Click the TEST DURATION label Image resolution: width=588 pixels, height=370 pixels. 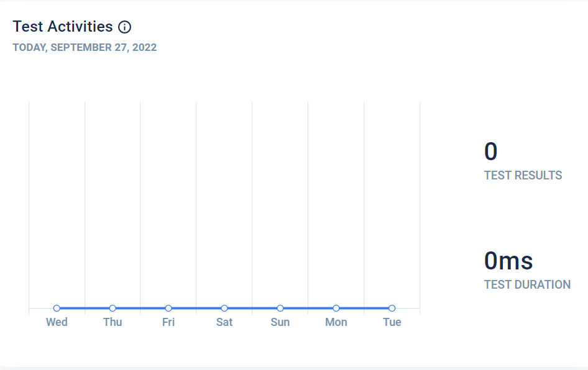coord(527,285)
